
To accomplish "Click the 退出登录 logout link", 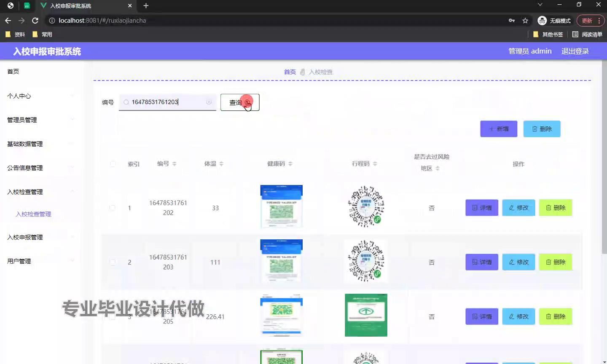I will pos(575,51).
